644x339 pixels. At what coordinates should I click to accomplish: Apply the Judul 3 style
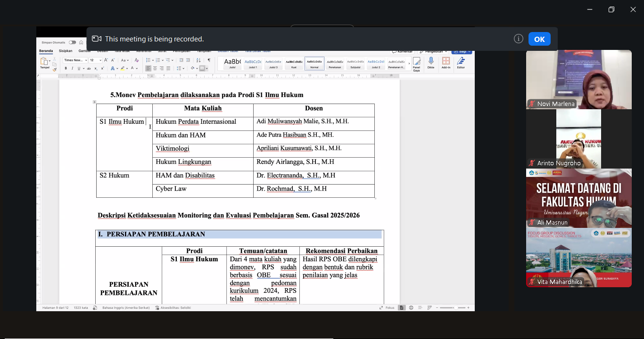click(x=273, y=63)
